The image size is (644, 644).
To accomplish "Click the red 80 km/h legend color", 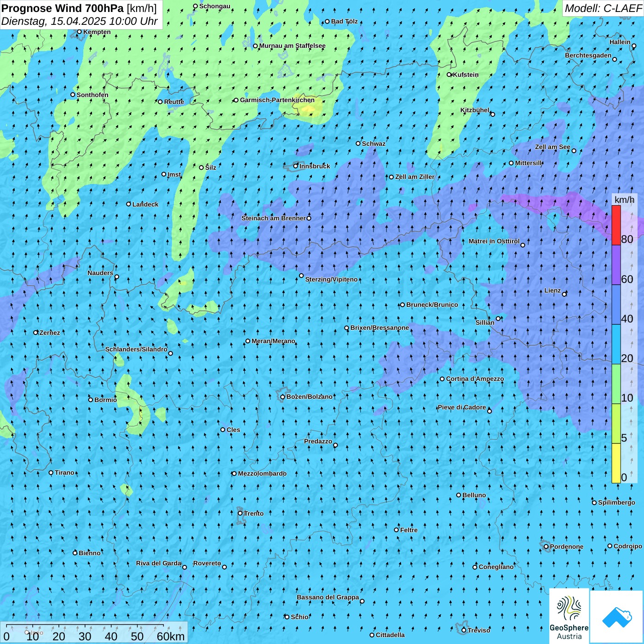I will coord(616,225).
